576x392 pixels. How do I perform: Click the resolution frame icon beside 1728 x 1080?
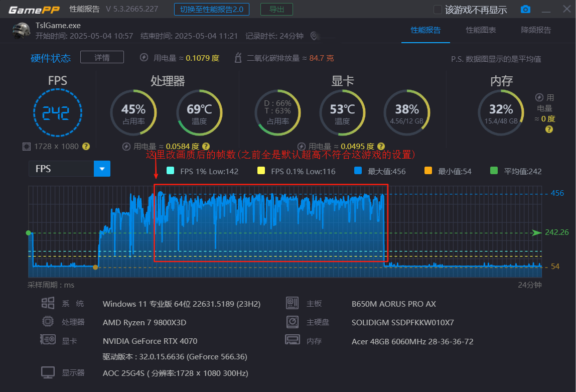coord(27,147)
